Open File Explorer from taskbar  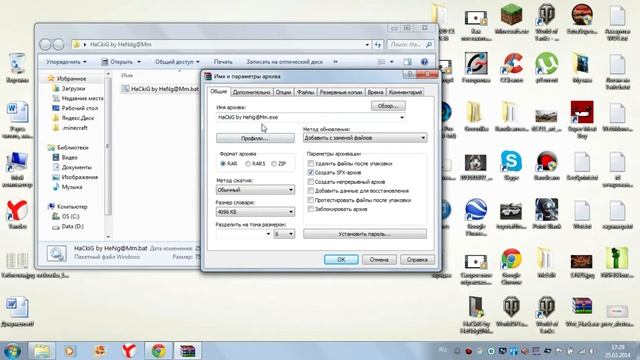pyautogui.click(x=41, y=351)
